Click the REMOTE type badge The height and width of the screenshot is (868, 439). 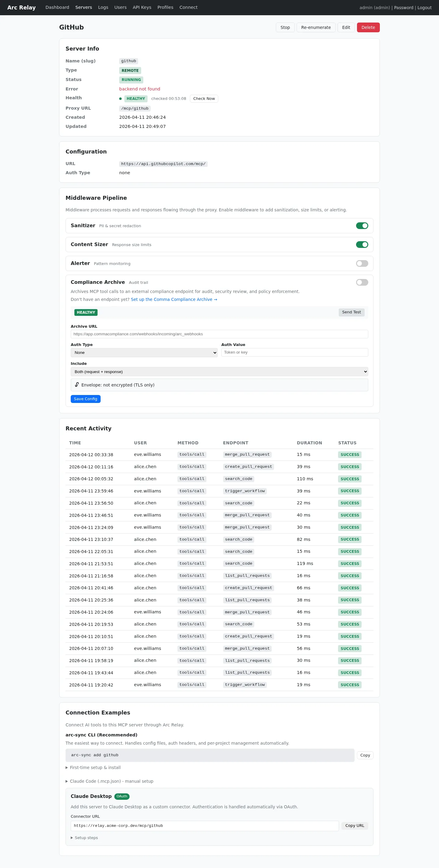pos(130,70)
